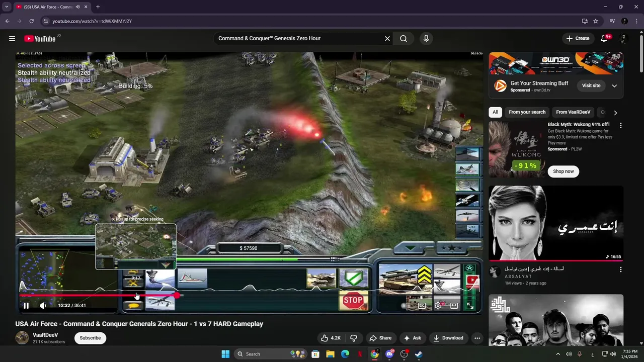This screenshot has height=362, width=644.
Task: Open the Ask button
Action: (x=412, y=338)
